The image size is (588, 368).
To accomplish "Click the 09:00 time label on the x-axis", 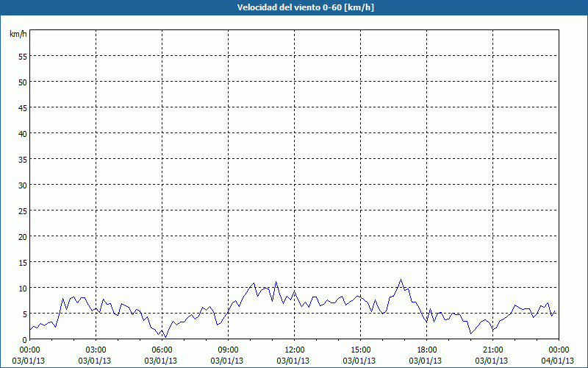I will pyautogui.click(x=228, y=350).
